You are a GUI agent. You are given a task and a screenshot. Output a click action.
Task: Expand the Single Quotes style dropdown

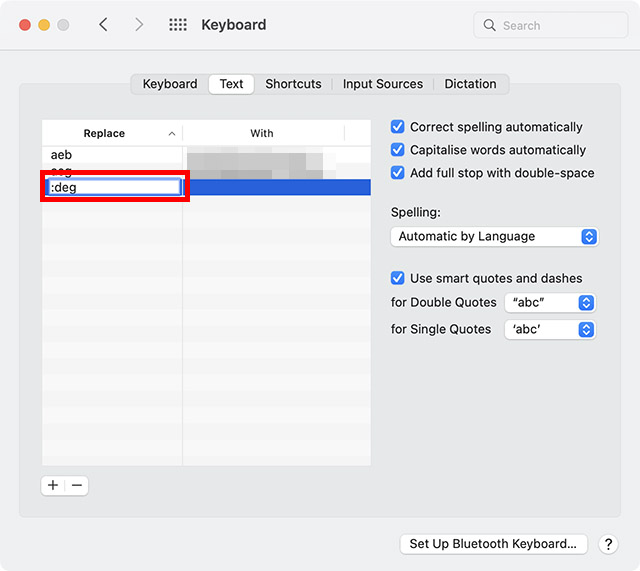click(550, 329)
